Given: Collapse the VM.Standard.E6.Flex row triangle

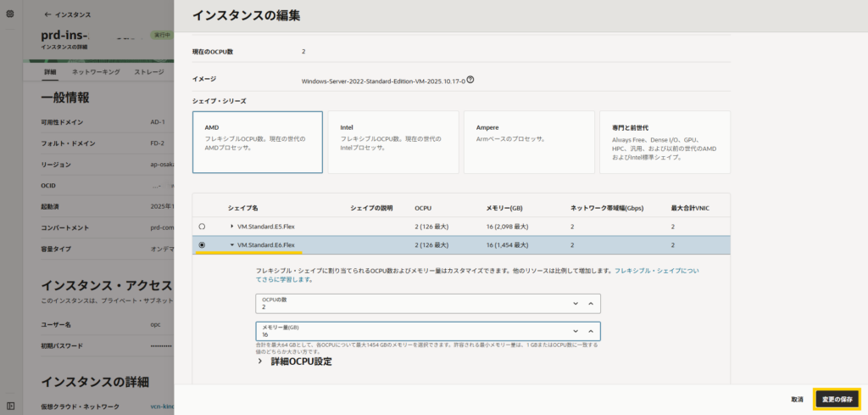Looking at the screenshot, I should click(x=232, y=245).
